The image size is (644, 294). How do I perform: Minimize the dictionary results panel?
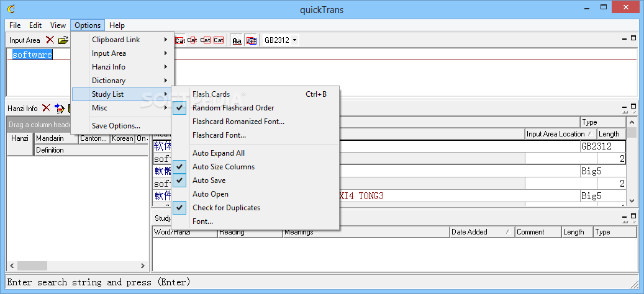[625, 107]
